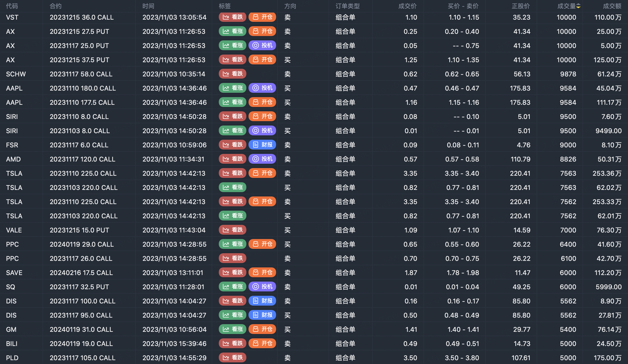The width and height of the screenshot is (628, 364).
Task: Click the 投机 tag on AX 25.0 PUT
Action: point(262,46)
